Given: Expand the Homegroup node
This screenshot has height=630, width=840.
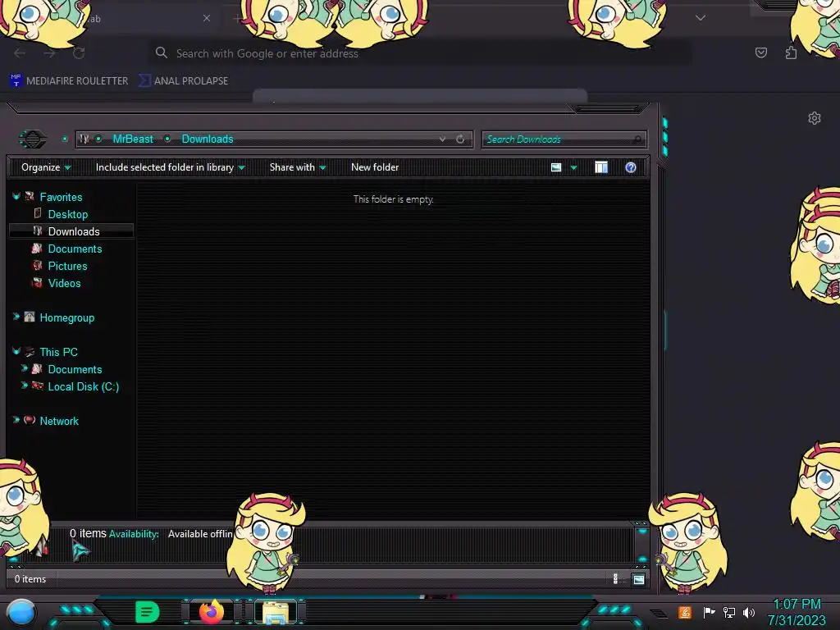Looking at the screenshot, I should coord(16,317).
